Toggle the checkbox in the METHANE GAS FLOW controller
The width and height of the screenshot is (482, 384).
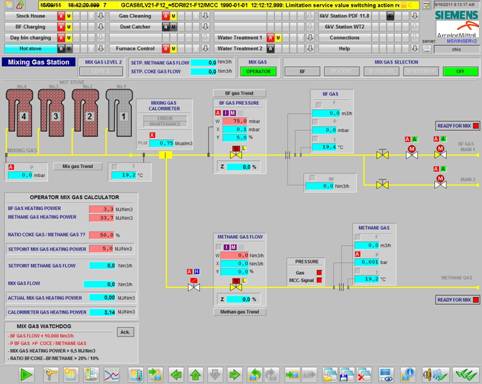(218, 247)
